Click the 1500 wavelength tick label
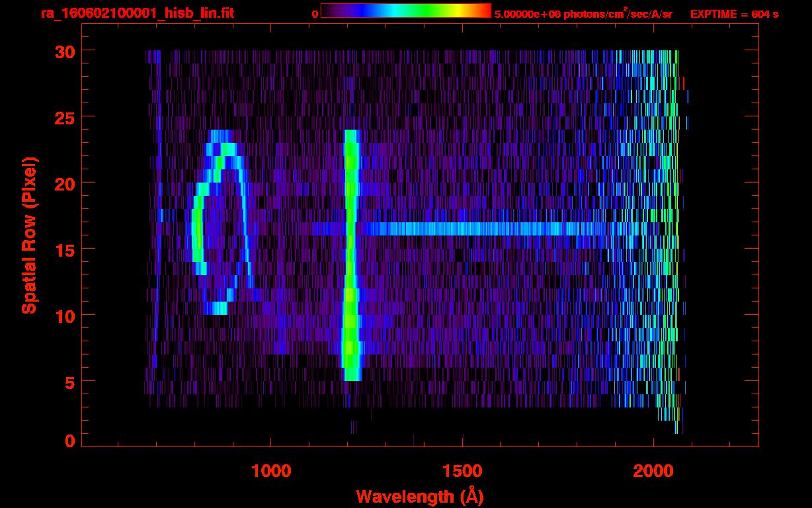Image resolution: width=812 pixels, height=508 pixels. coord(462,471)
